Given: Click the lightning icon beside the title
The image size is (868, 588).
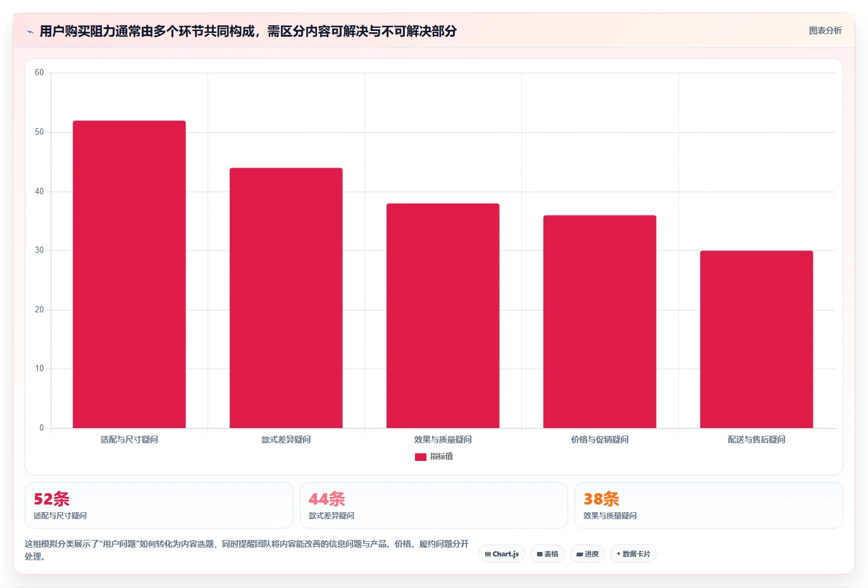Looking at the screenshot, I should [x=30, y=32].
